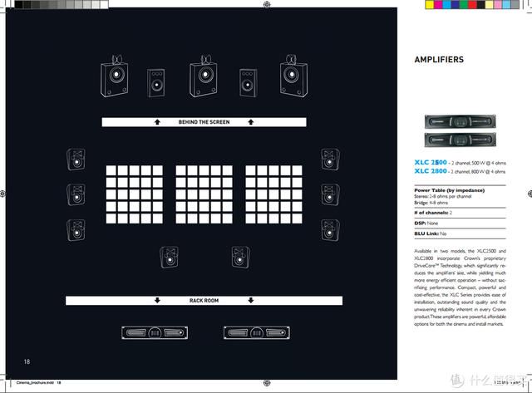This screenshot has height=393, width=532.
Task: Select the left rack room amplifier
Action: (x=155, y=332)
